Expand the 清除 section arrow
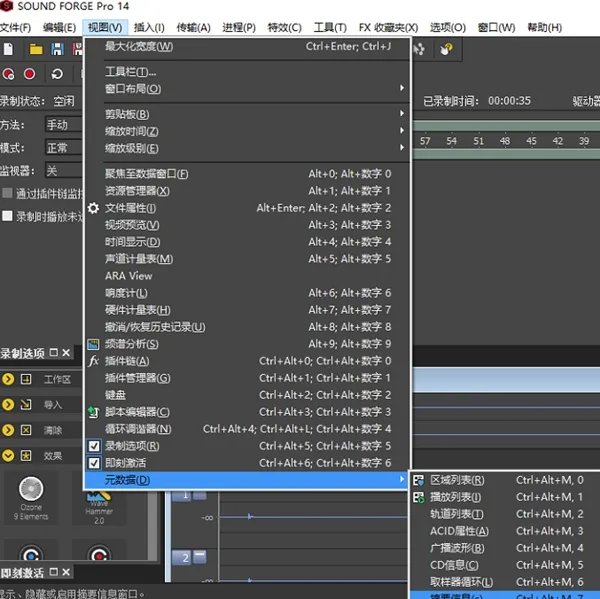Screen dimensions: 600x599 8,430
